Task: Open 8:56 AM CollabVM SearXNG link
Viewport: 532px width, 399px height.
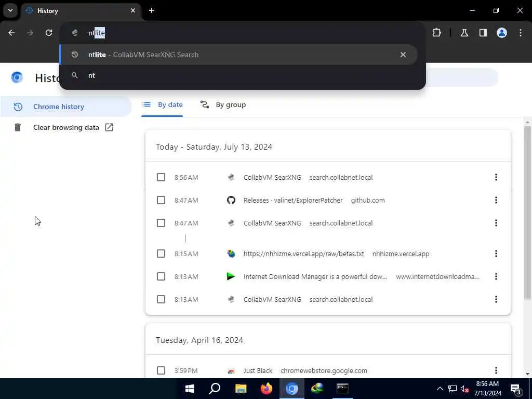Action: tap(272, 178)
